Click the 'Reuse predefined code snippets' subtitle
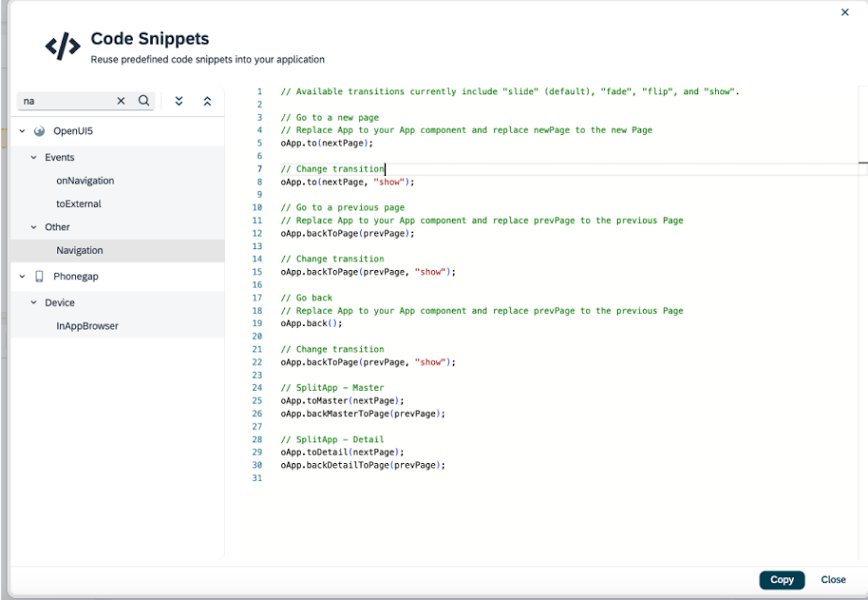 click(208, 59)
